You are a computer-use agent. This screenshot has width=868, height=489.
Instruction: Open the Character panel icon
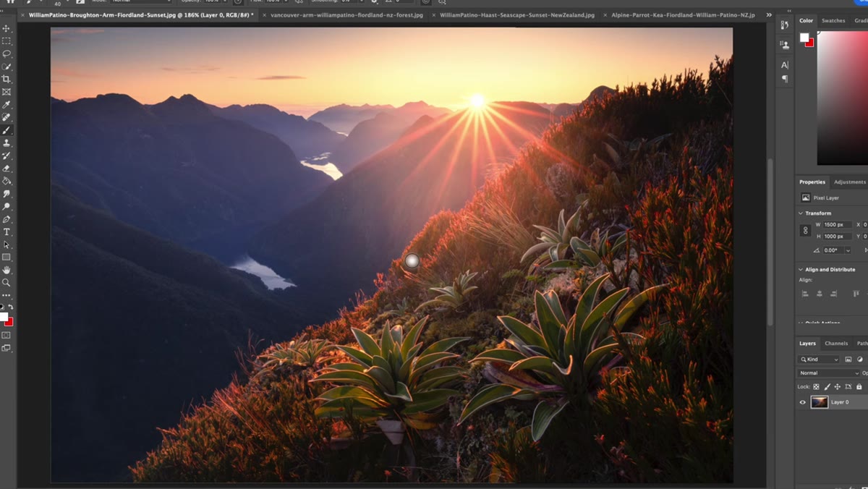click(785, 65)
